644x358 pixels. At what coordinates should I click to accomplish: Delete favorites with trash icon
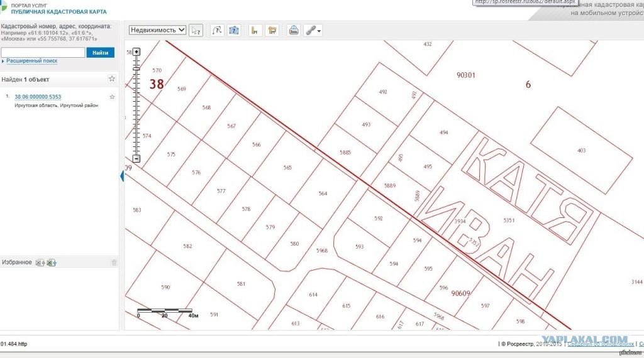pyautogui.click(x=114, y=263)
